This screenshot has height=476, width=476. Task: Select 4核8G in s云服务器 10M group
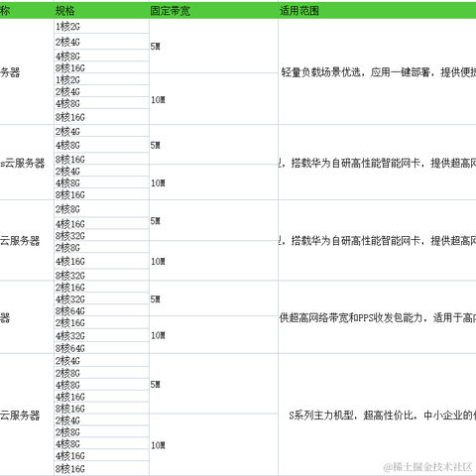pos(101,182)
